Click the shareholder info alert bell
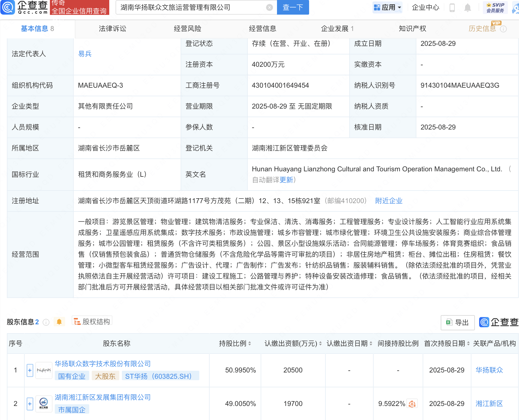 pyautogui.click(x=59, y=322)
